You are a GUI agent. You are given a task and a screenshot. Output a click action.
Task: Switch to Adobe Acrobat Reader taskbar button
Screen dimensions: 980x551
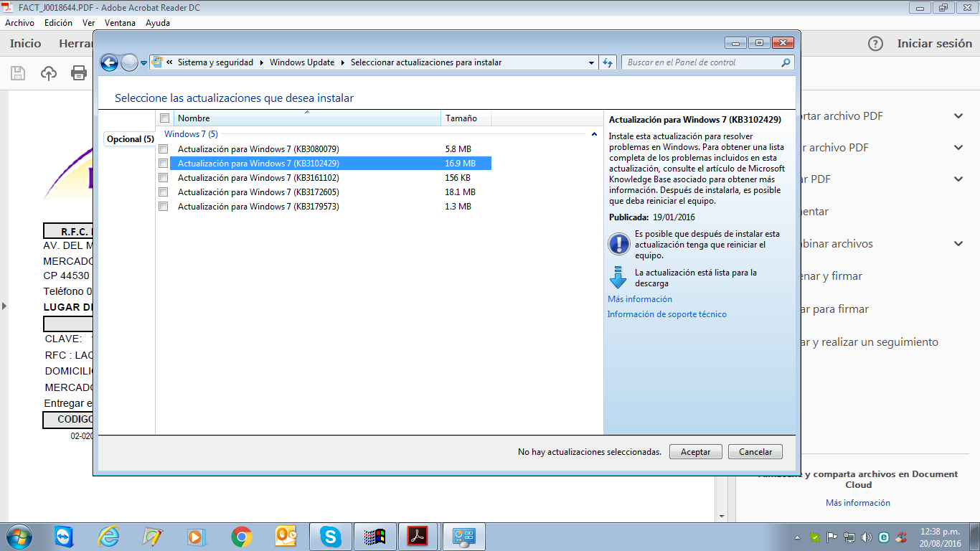pos(418,537)
